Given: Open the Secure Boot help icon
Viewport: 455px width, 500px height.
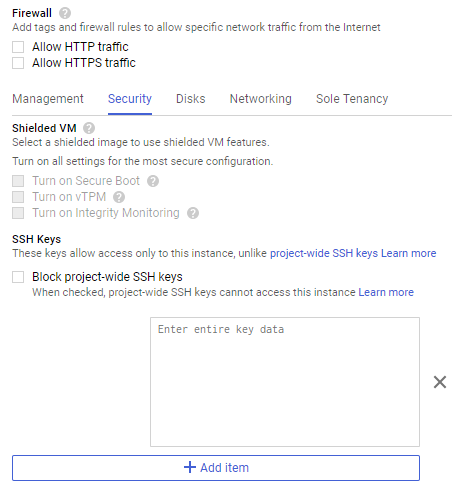Looking at the screenshot, I should pyautogui.click(x=153, y=181).
